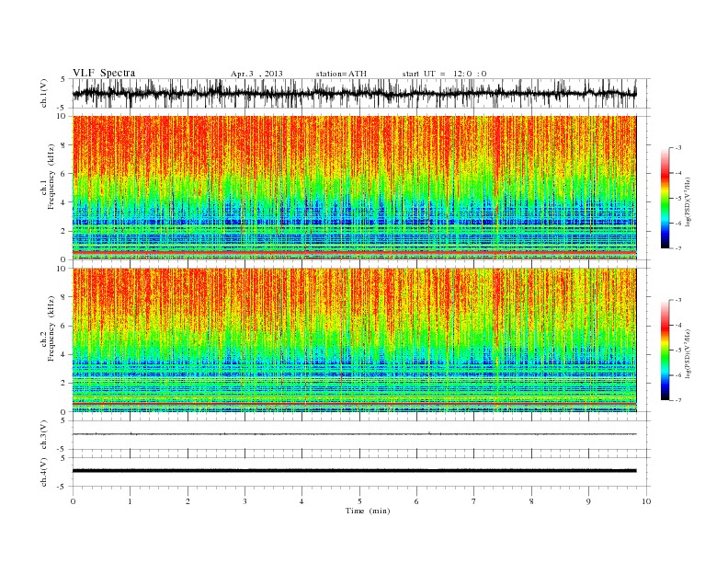The image size is (728, 563).
Task: Click the "-3" tick on ch.1 colorbar
Action: tap(678, 148)
